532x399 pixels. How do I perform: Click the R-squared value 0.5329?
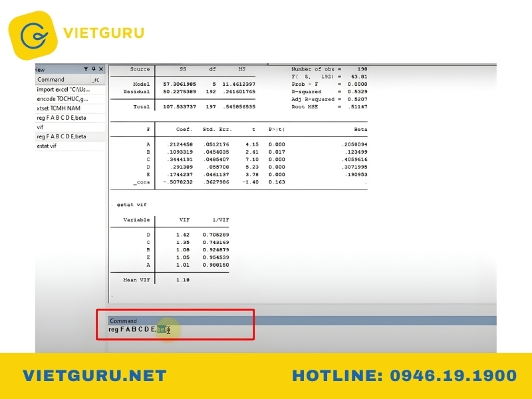357,92
